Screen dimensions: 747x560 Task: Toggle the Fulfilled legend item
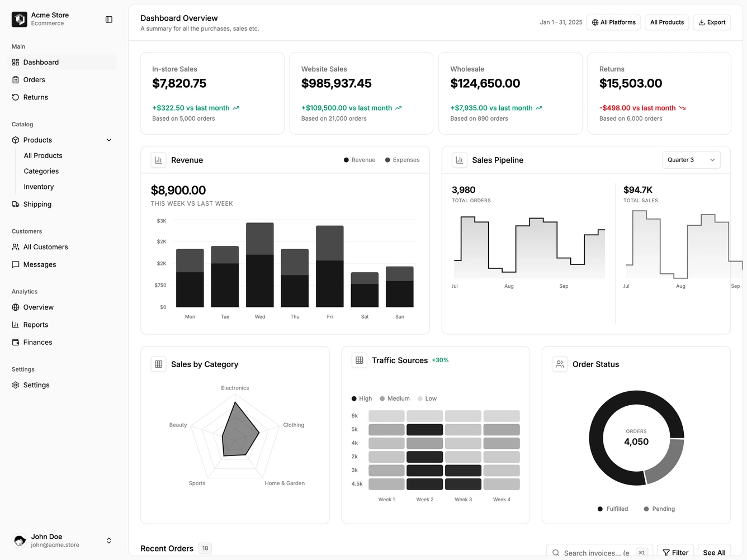pos(613,509)
